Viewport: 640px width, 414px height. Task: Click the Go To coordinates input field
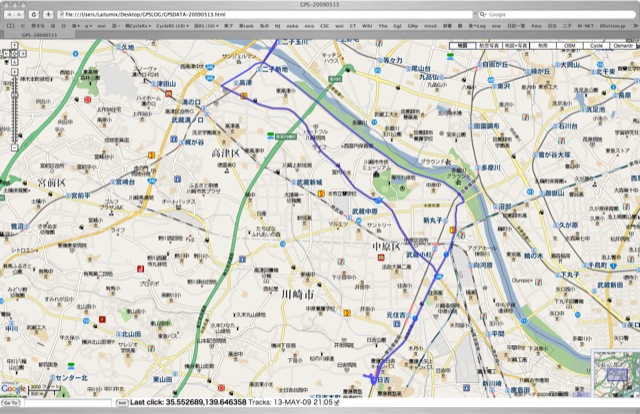click(68, 403)
